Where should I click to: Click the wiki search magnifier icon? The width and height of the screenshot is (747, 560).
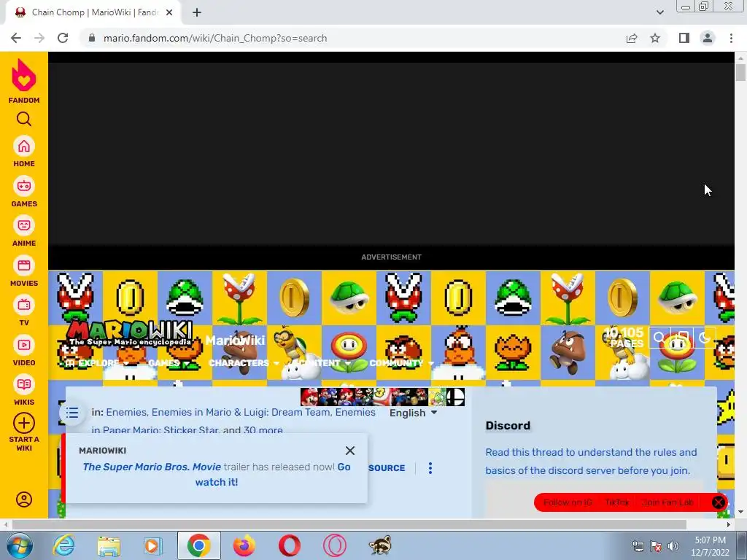point(659,338)
